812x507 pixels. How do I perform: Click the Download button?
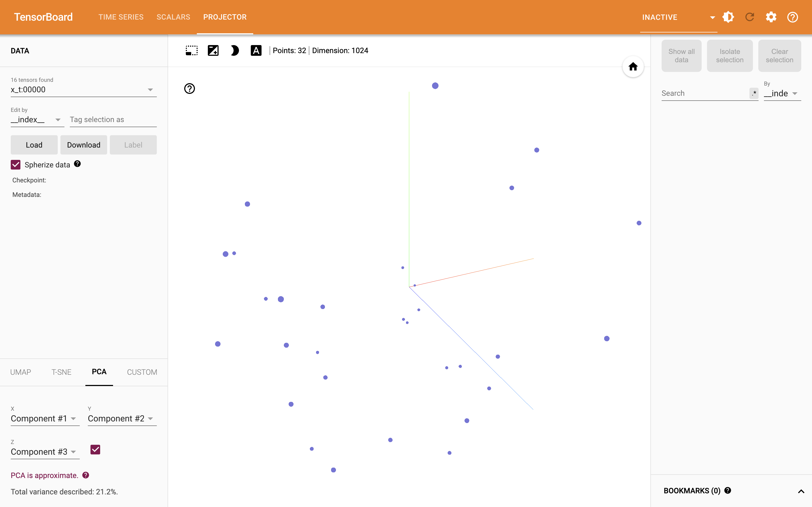pyautogui.click(x=84, y=145)
